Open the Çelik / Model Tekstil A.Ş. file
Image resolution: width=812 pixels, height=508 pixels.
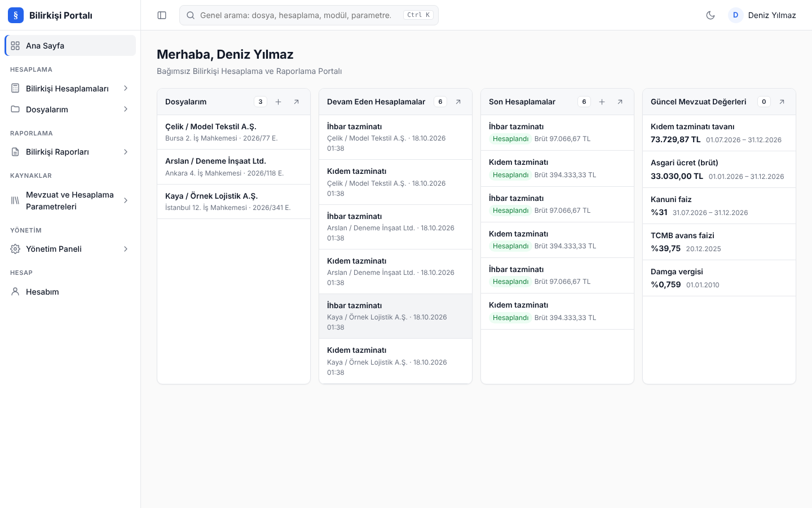click(233, 132)
